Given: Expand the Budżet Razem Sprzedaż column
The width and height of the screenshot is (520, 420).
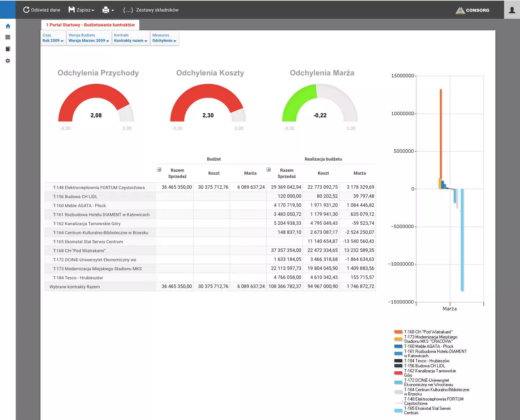Looking at the screenshot, I should tap(159, 170).
